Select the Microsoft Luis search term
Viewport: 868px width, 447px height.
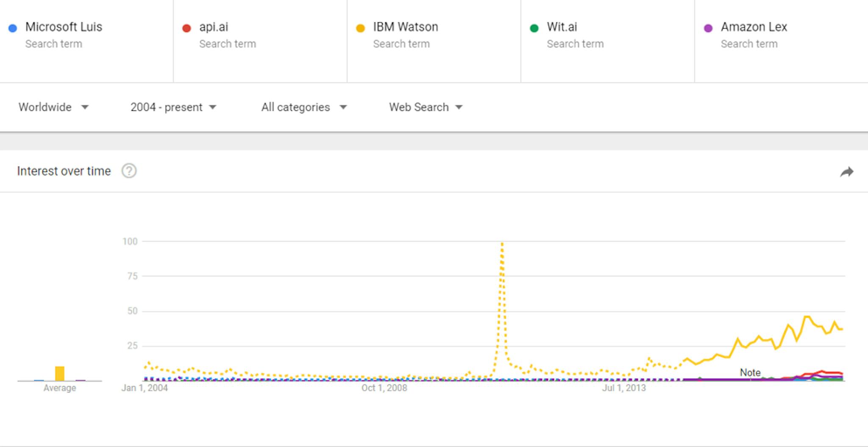point(64,27)
